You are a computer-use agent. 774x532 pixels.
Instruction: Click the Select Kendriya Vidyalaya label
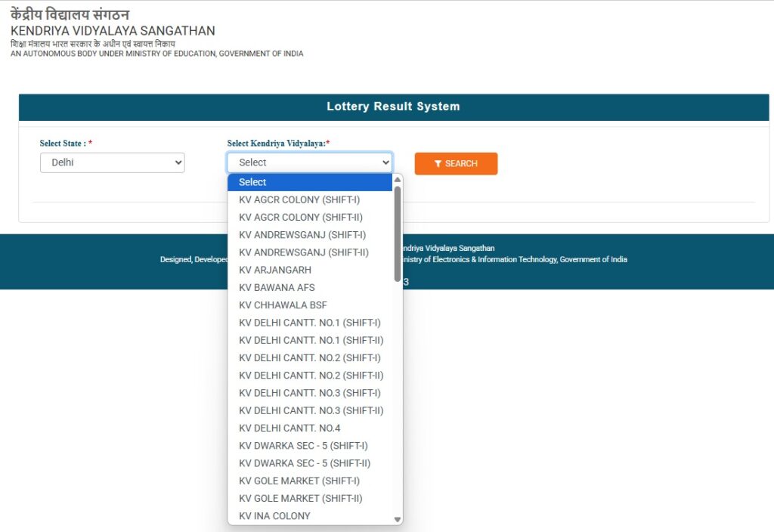278,143
